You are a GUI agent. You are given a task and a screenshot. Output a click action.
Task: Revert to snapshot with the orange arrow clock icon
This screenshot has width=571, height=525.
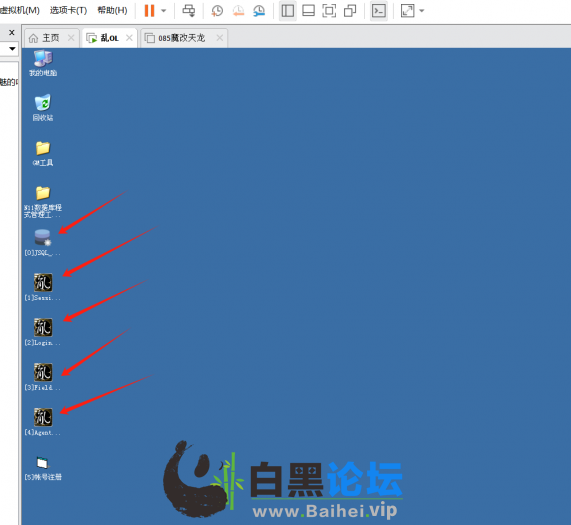pos(238,11)
